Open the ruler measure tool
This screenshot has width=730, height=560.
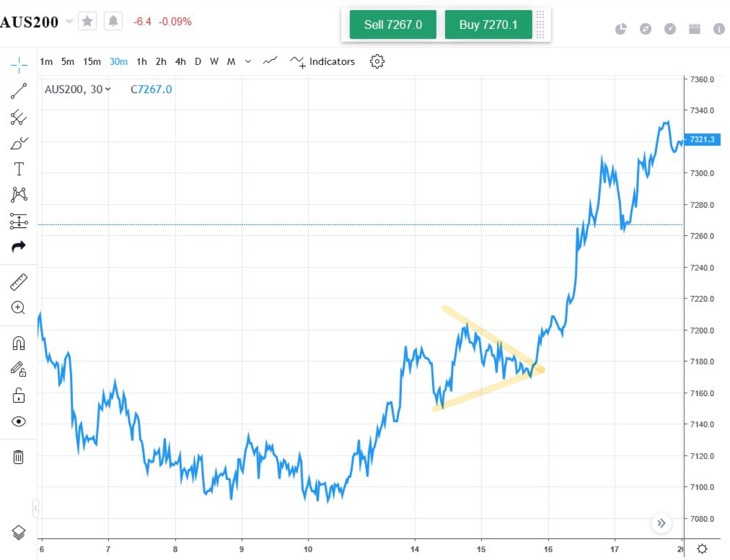(x=18, y=282)
